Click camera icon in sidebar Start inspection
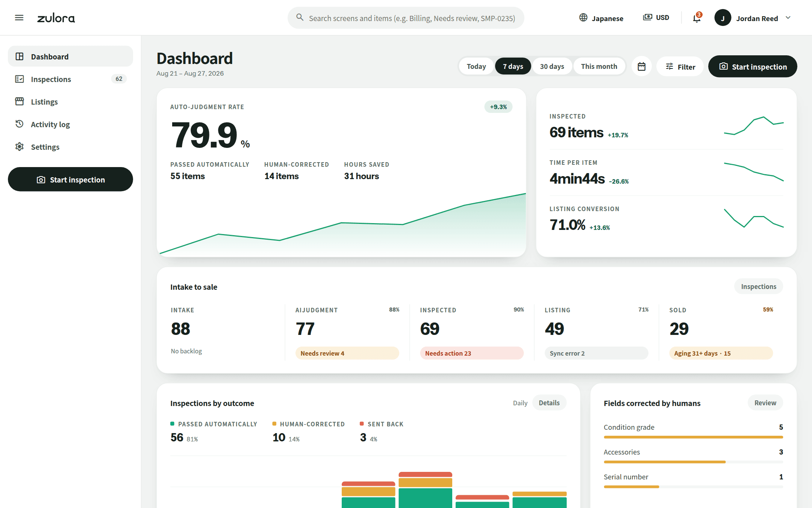 point(41,180)
